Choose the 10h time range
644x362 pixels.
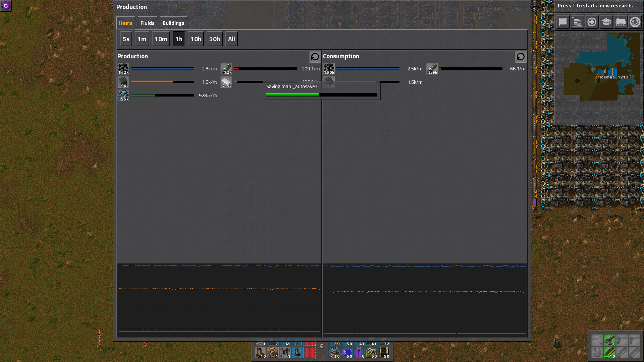[196, 39]
